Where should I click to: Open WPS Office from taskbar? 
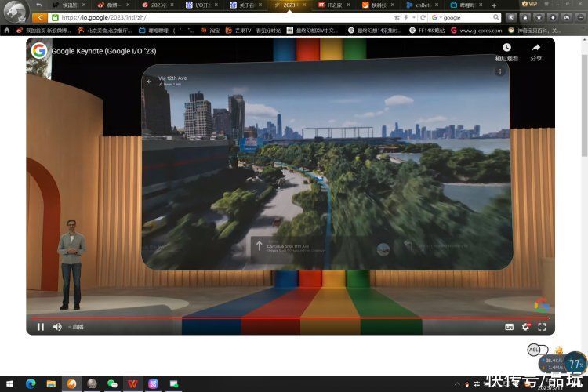[132, 383]
